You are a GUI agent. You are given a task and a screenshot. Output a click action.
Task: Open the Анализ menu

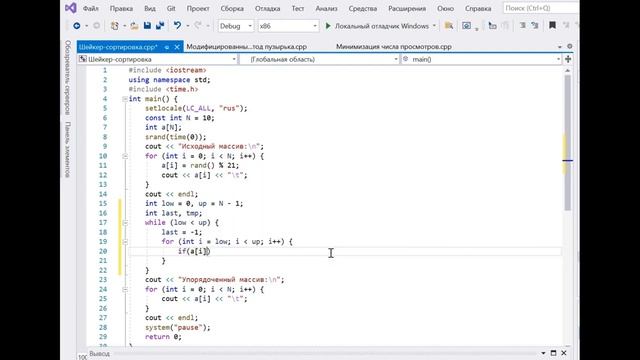point(326,8)
